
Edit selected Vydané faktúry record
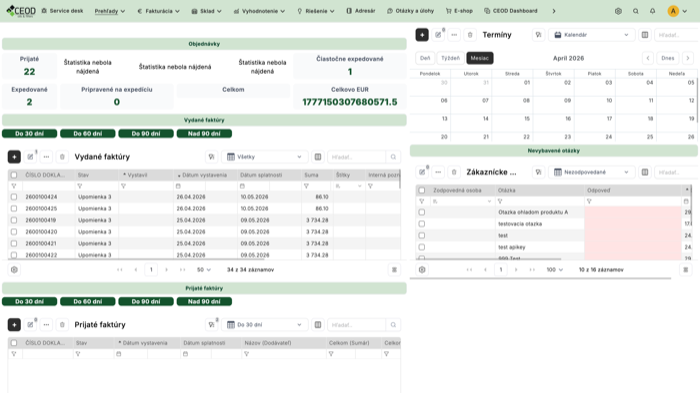click(30, 157)
